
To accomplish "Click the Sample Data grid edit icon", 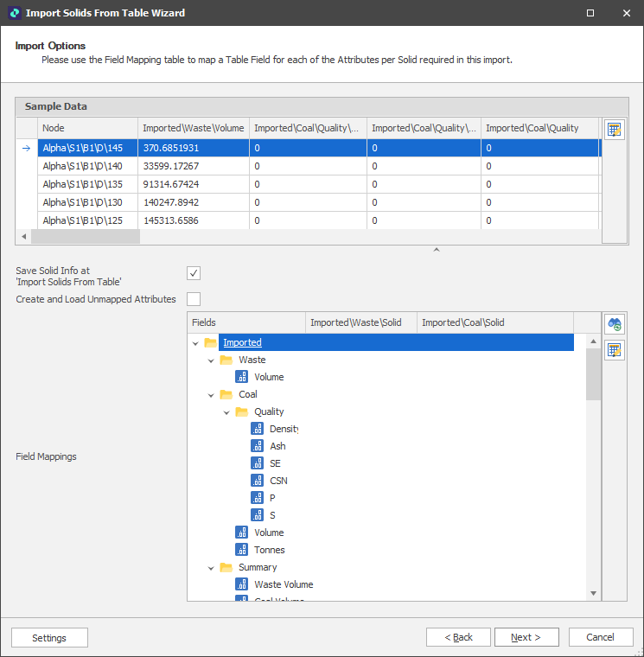I will [x=615, y=130].
